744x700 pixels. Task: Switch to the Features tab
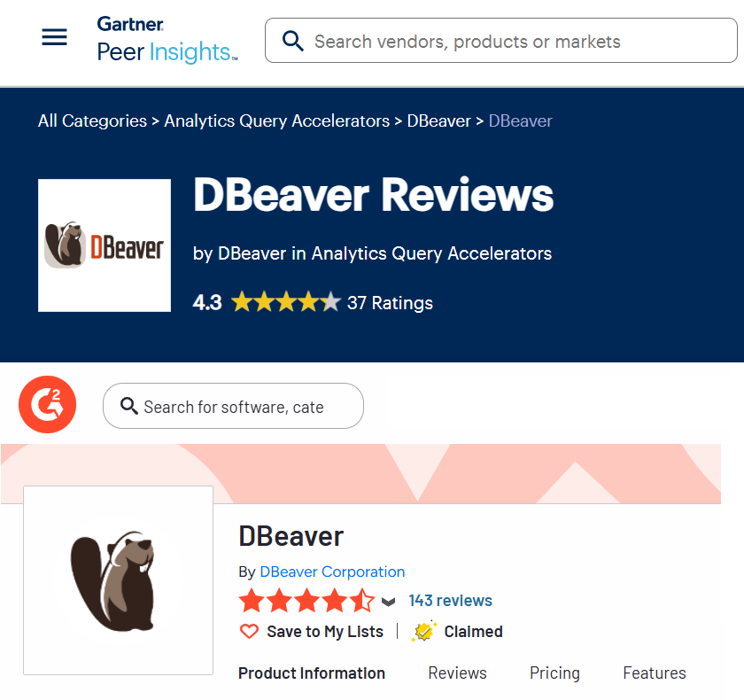655,673
